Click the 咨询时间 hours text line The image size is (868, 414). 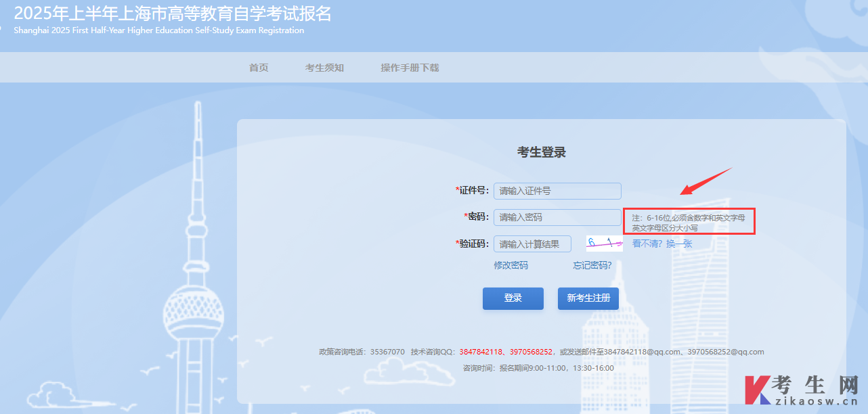[538, 368]
